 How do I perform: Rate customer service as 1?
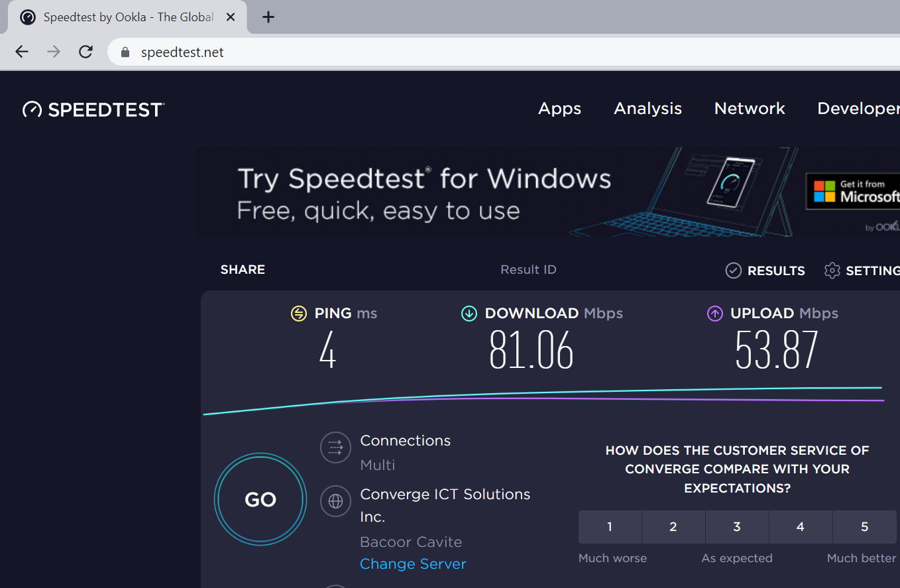(x=610, y=527)
